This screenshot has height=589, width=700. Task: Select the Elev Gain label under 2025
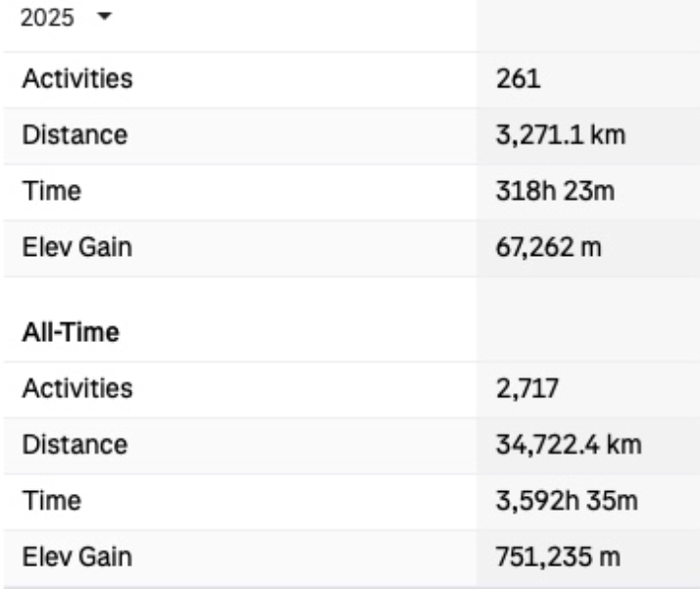[76, 248]
